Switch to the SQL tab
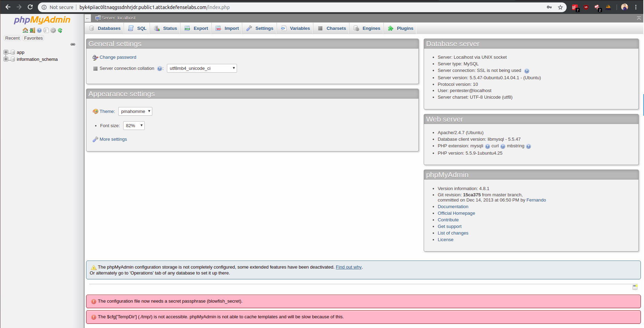The image size is (644, 328). [x=138, y=28]
